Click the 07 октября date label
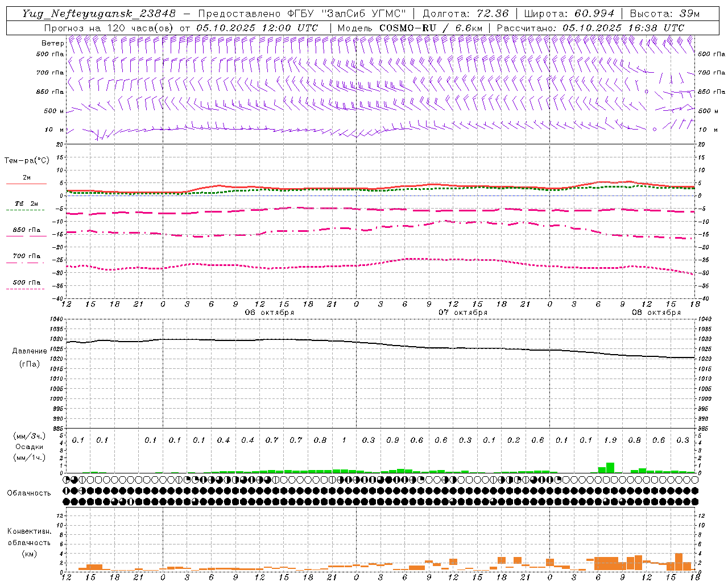The image size is (728, 582). (x=462, y=313)
